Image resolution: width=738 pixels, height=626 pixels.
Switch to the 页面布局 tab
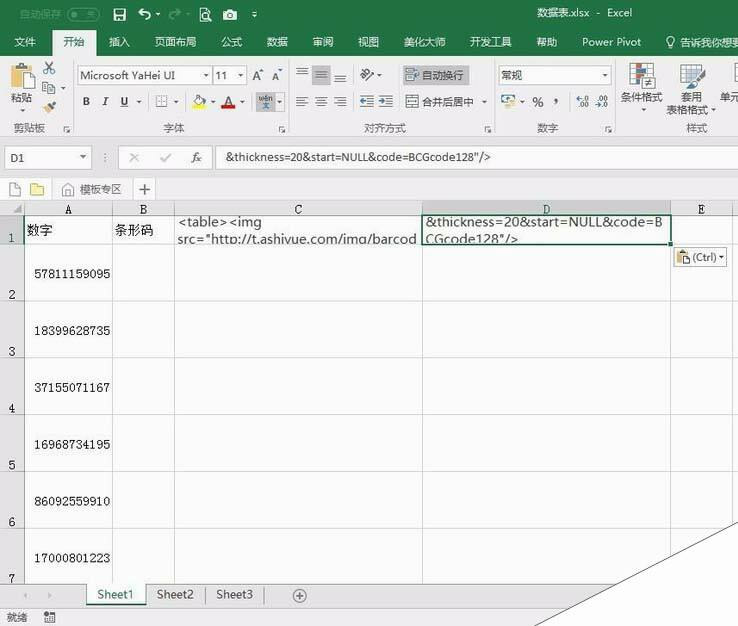pyautogui.click(x=175, y=42)
